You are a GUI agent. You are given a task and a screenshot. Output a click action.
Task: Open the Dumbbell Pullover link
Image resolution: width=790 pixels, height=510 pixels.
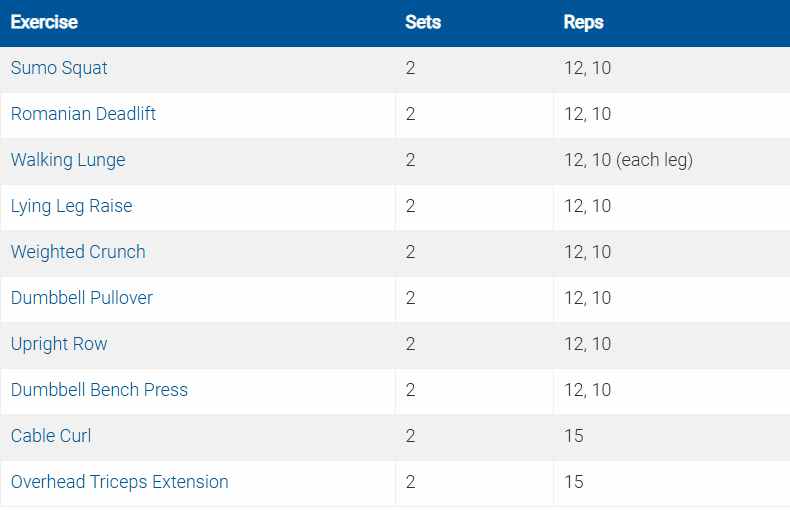(x=82, y=299)
